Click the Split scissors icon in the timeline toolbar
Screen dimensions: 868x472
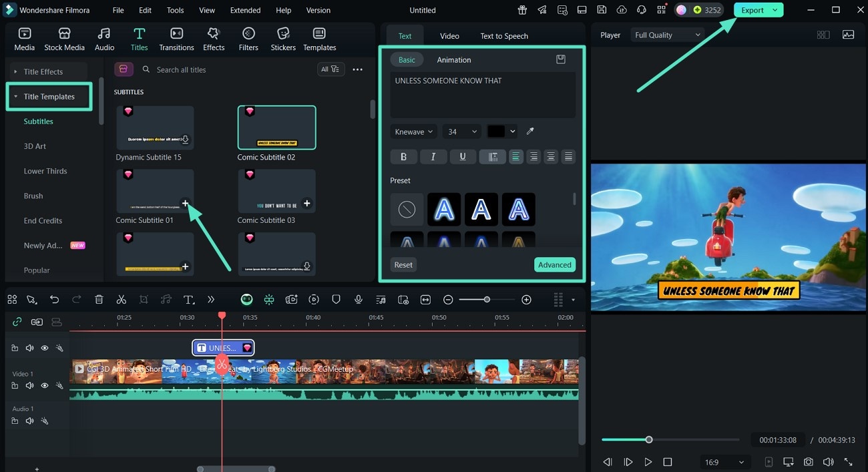click(x=121, y=300)
